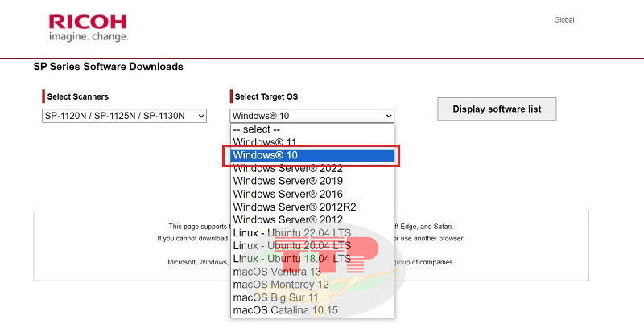
Task: Pick macOS Big Sur 11 option
Action: [x=312, y=297]
